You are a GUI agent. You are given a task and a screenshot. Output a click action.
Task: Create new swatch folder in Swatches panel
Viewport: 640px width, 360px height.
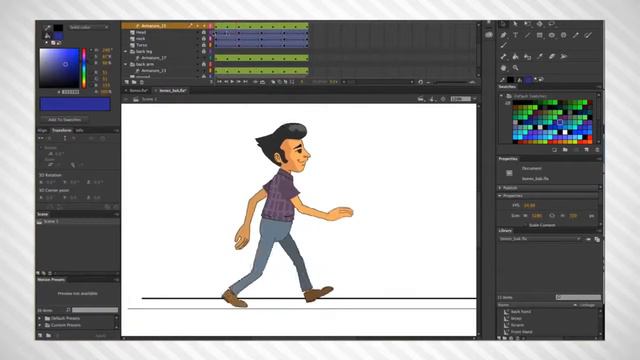565,150
